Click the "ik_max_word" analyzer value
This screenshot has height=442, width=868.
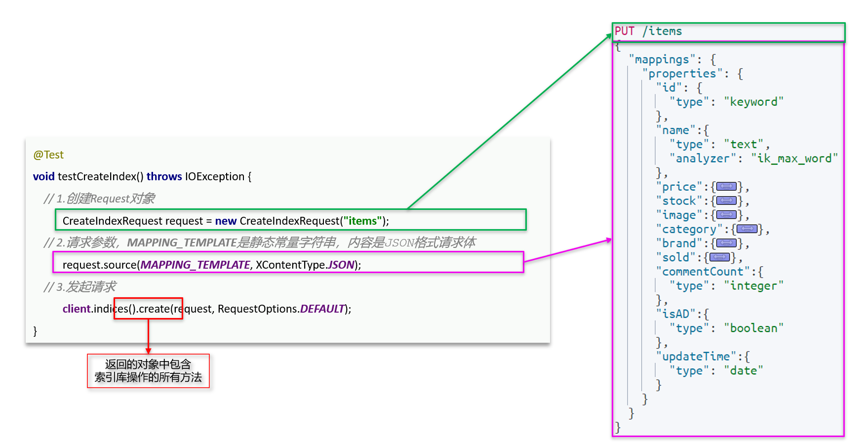point(794,159)
